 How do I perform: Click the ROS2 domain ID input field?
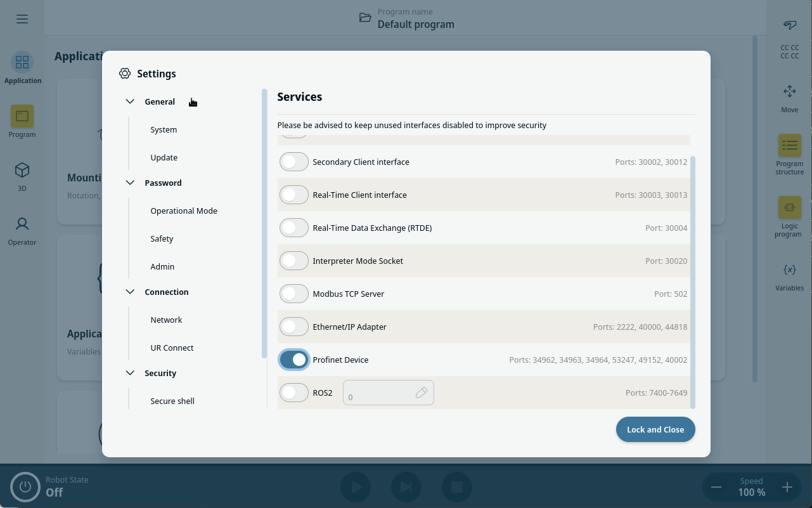[x=380, y=393]
